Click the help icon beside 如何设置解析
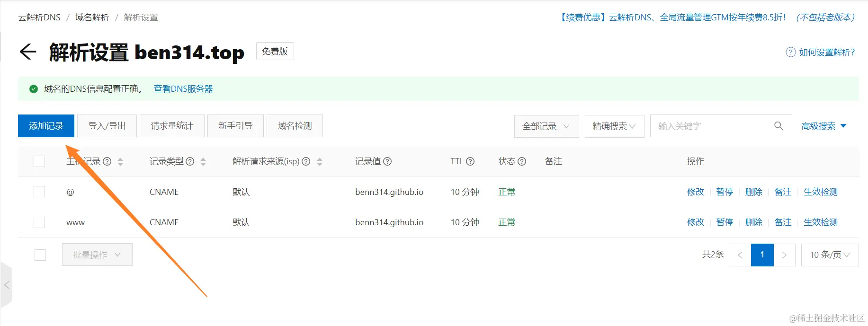This screenshot has width=868, height=326. click(x=790, y=52)
